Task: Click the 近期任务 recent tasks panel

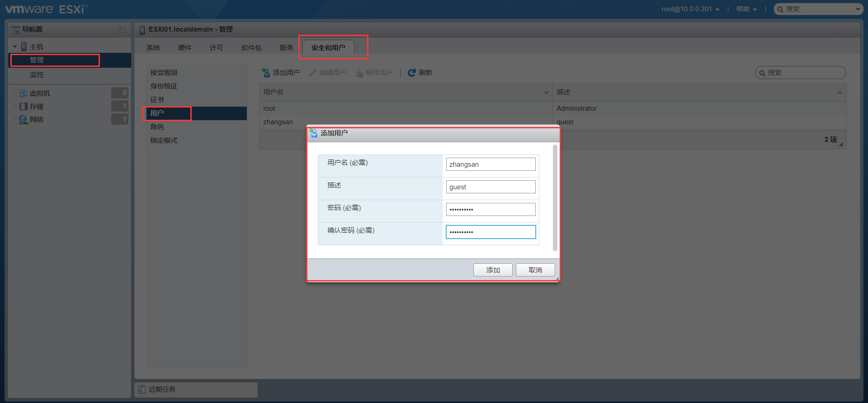Action: click(196, 389)
